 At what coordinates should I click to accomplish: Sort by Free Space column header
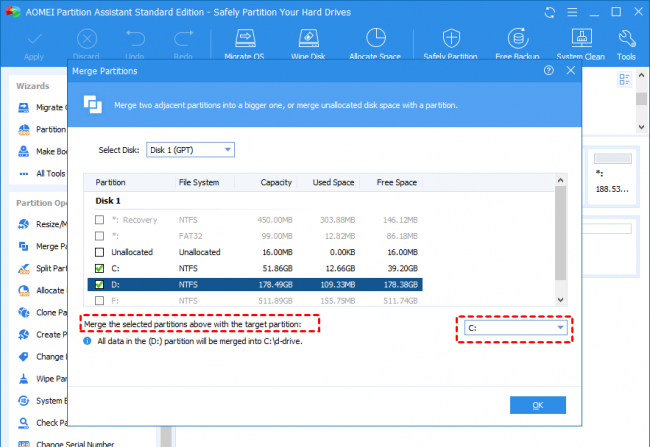click(x=397, y=182)
